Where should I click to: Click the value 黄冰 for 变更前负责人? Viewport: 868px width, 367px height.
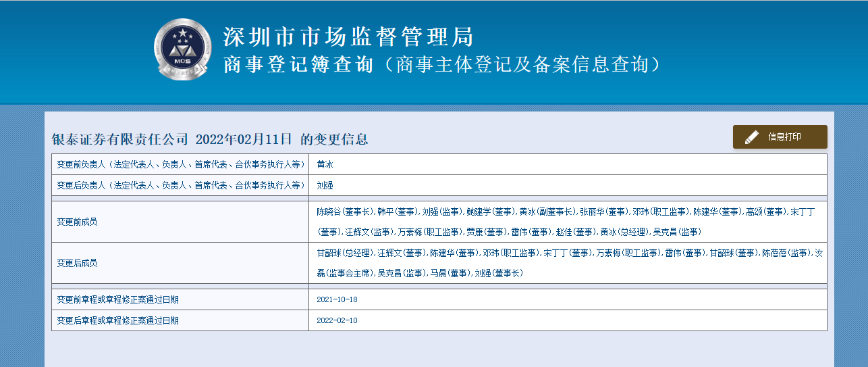325,164
